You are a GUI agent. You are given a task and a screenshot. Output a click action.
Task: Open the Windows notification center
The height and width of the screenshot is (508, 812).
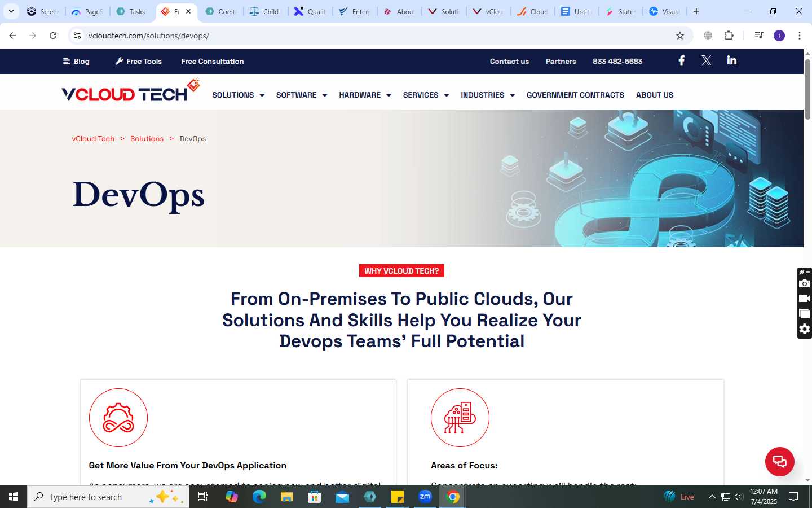pyautogui.click(x=793, y=497)
